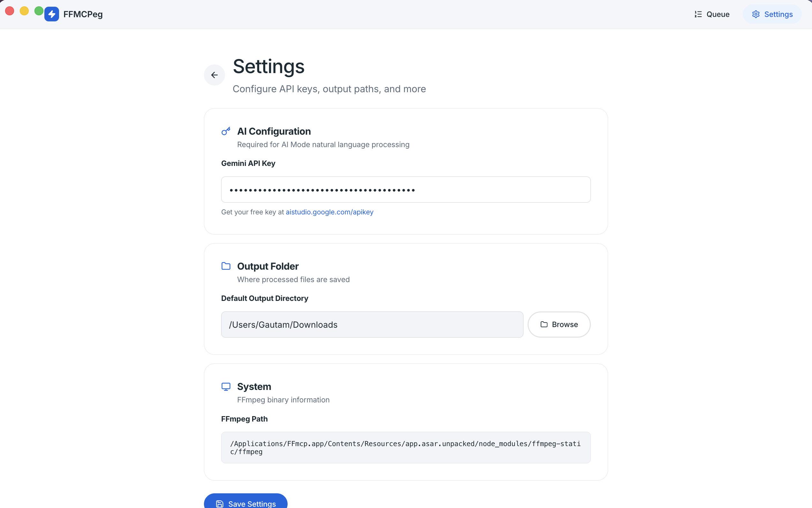Click "Where processed files are saved" text

(293, 280)
